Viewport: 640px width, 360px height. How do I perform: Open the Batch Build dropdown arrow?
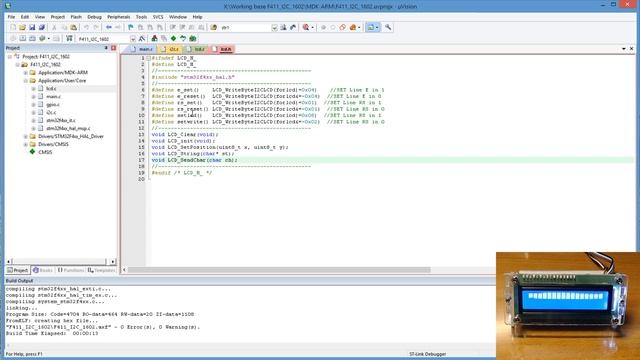pos(48,38)
